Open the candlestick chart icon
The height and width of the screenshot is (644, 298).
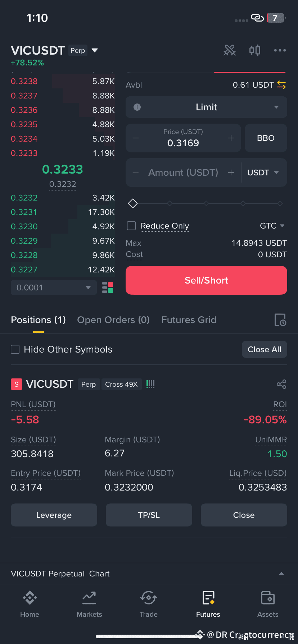click(x=255, y=50)
